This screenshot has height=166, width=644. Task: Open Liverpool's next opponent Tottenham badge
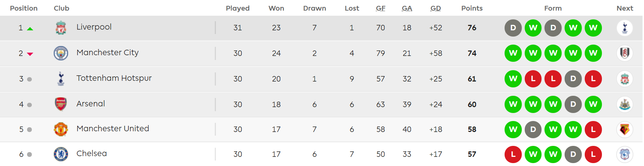point(625,28)
